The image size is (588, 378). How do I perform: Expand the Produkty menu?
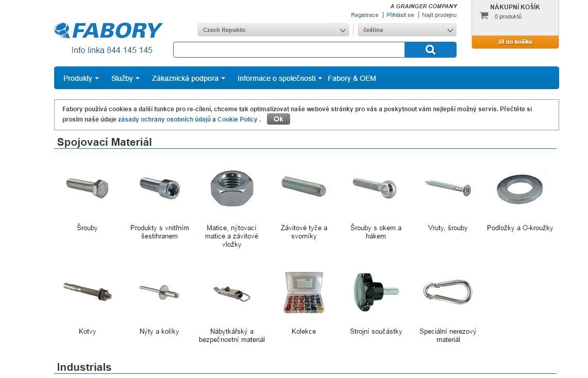click(80, 78)
